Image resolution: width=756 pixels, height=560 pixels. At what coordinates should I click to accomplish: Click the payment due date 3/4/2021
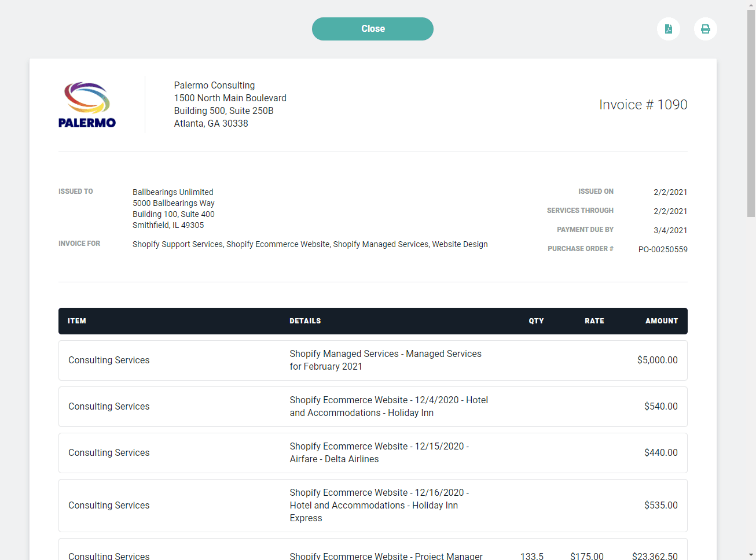[x=670, y=230]
